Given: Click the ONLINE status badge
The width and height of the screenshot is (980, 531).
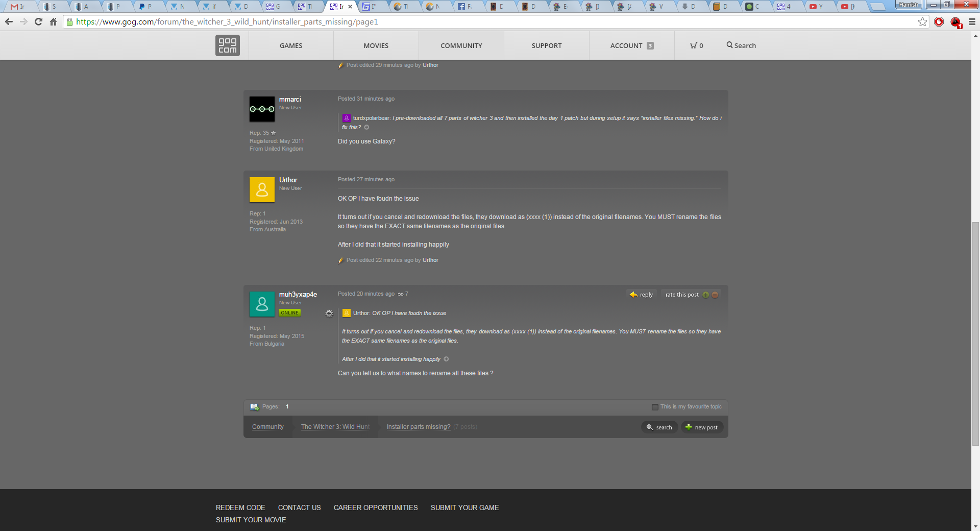Looking at the screenshot, I should click(x=289, y=312).
